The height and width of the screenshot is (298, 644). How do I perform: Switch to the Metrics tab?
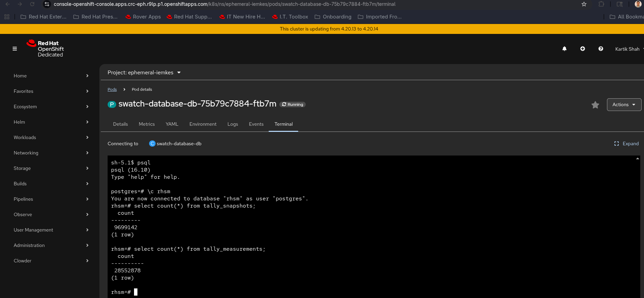147,124
